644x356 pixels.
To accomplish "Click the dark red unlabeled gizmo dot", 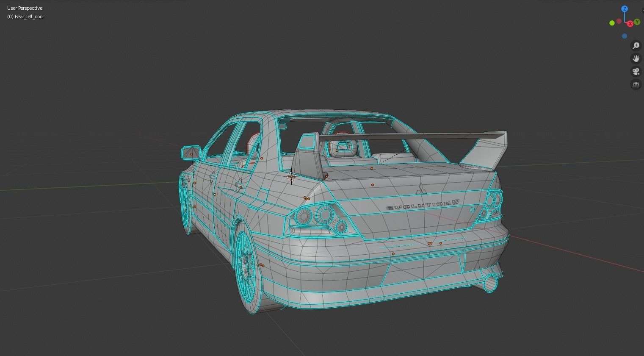I will pyautogui.click(x=619, y=21).
